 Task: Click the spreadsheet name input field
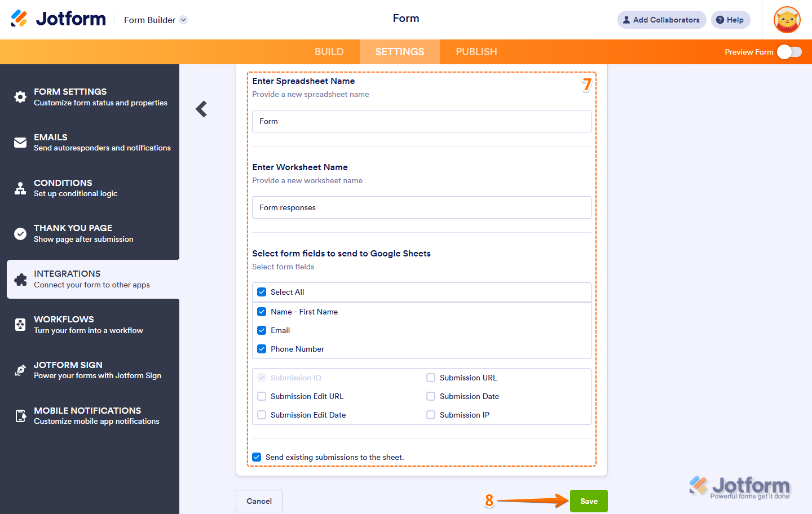421,121
